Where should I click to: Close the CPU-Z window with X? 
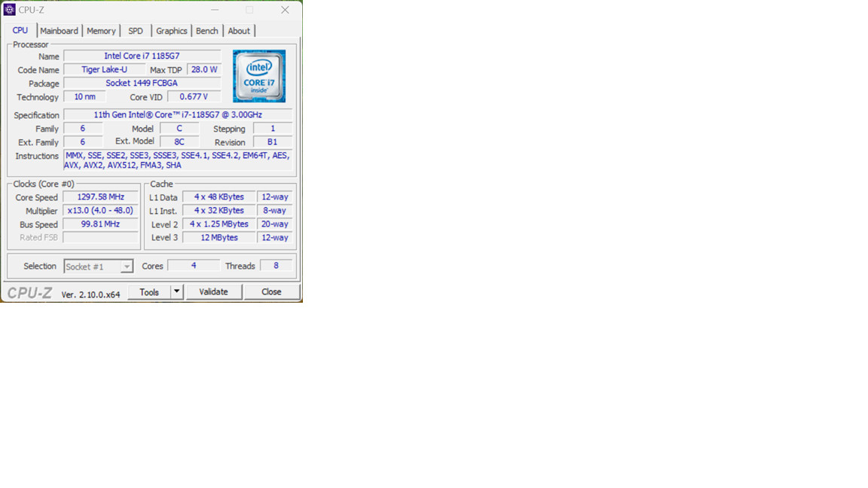tap(285, 10)
